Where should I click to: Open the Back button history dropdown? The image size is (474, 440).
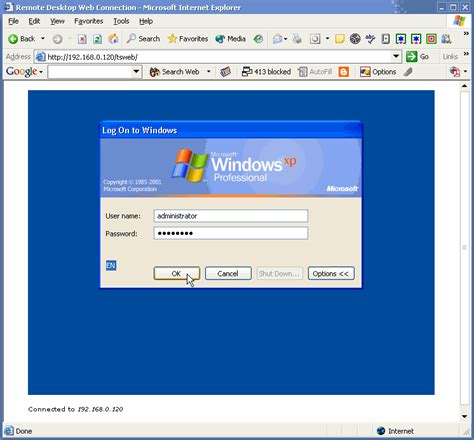click(x=43, y=39)
